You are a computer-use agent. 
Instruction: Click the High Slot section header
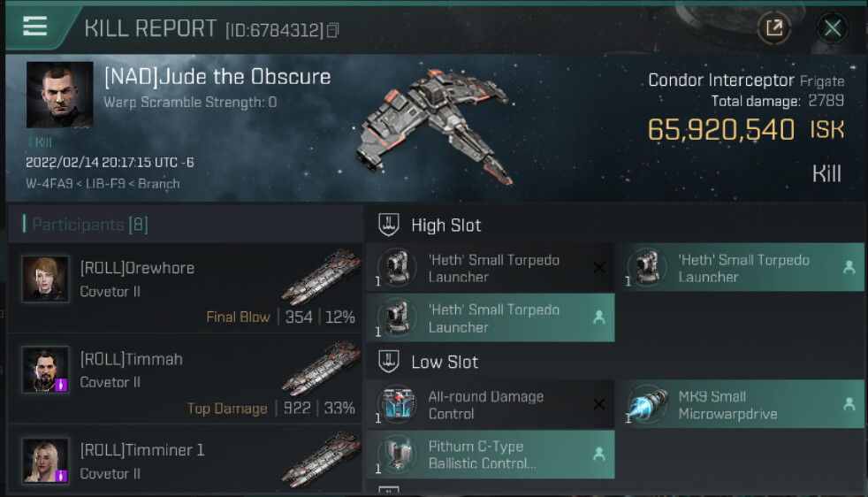(445, 226)
